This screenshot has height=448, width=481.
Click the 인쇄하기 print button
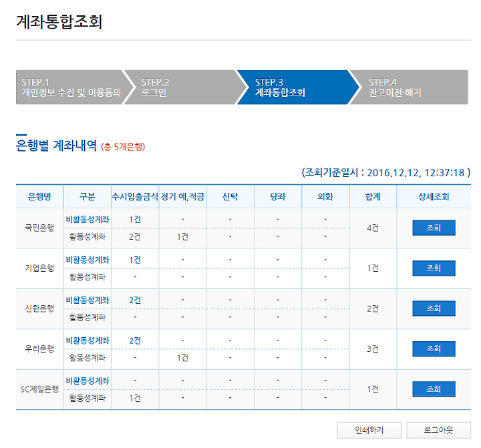click(x=369, y=430)
